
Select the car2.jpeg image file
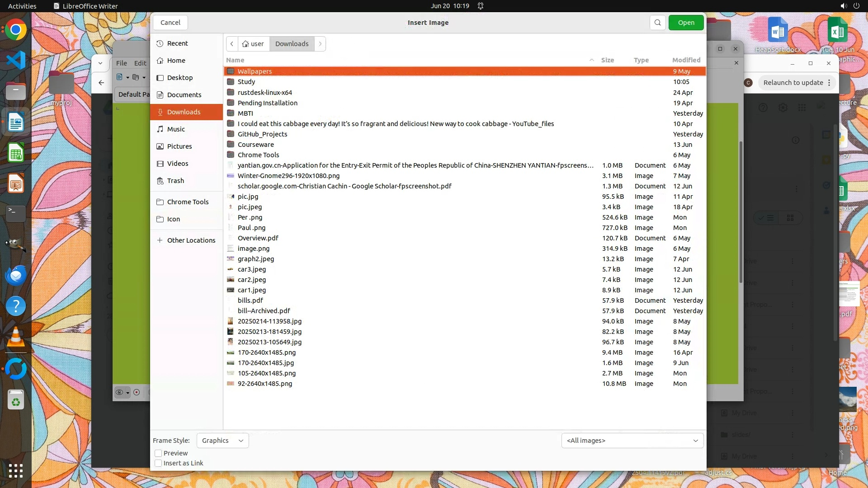click(x=251, y=280)
